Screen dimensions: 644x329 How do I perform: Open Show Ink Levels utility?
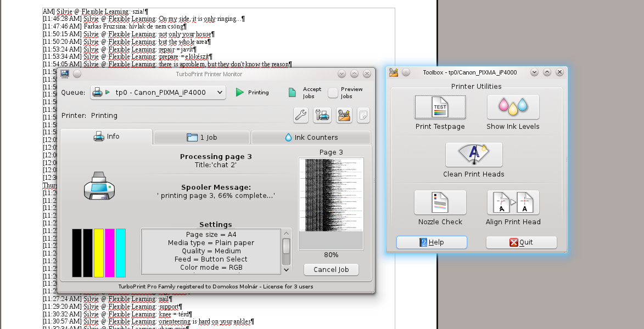point(513,107)
